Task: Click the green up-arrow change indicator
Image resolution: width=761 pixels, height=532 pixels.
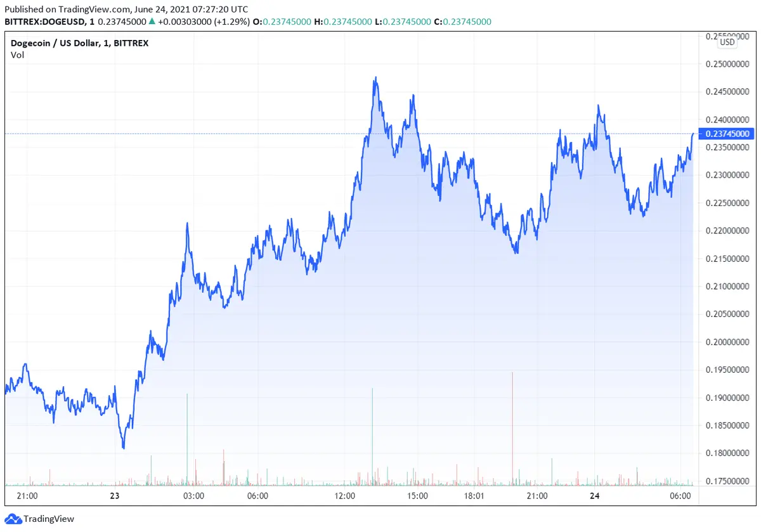Action: 152,22
